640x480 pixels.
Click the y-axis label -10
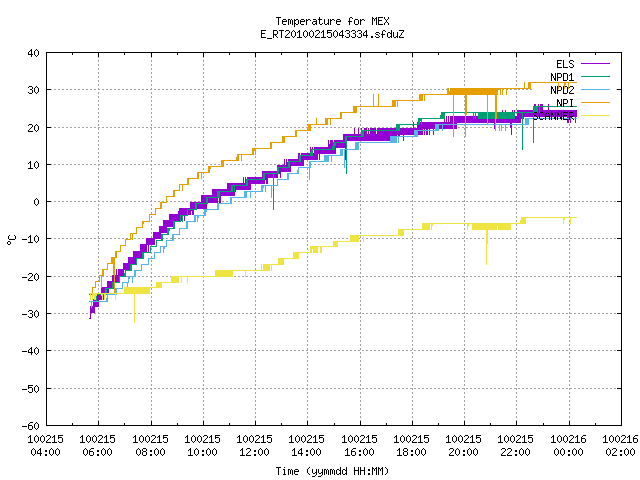click(x=31, y=239)
